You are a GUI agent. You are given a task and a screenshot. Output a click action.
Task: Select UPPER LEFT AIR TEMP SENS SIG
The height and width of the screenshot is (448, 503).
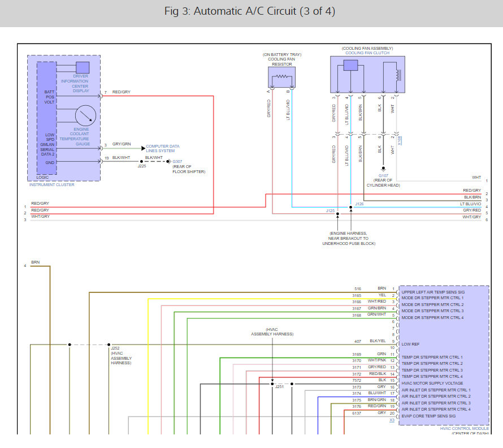(433, 292)
